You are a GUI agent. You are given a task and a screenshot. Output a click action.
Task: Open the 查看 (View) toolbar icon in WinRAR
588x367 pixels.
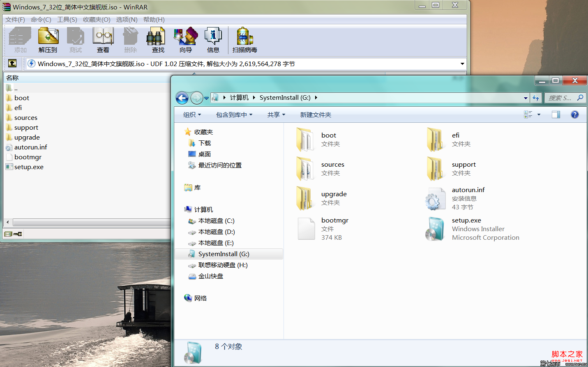103,39
